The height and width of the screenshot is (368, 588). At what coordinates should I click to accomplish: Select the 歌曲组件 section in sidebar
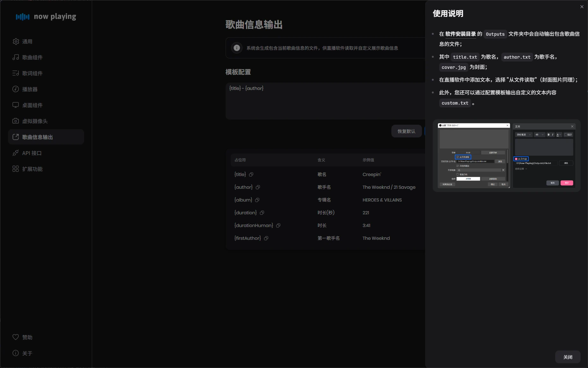[32, 57]
